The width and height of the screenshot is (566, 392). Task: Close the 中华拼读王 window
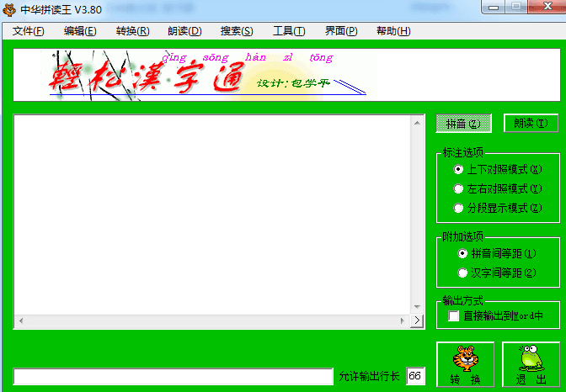tap(547, 7)
